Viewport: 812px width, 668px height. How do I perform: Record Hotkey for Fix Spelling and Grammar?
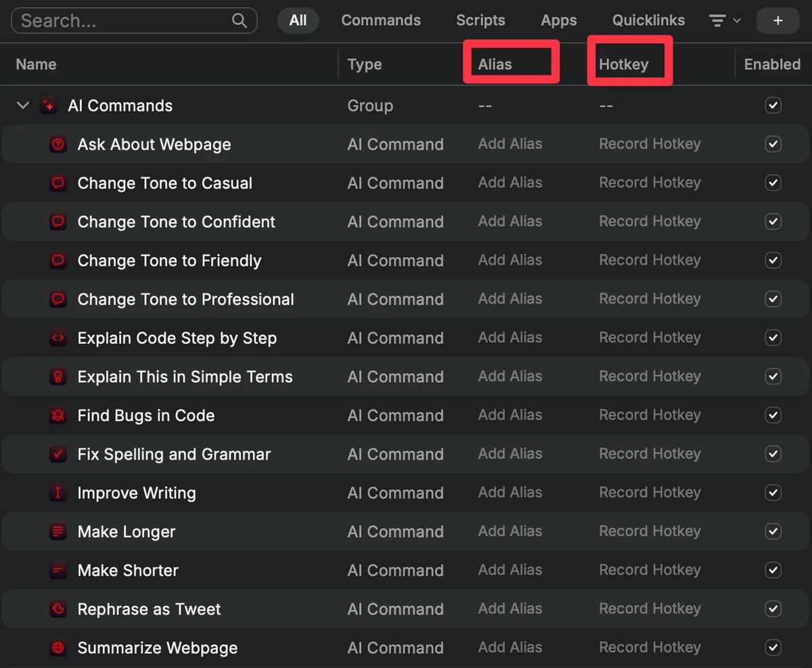coord(650,454)
